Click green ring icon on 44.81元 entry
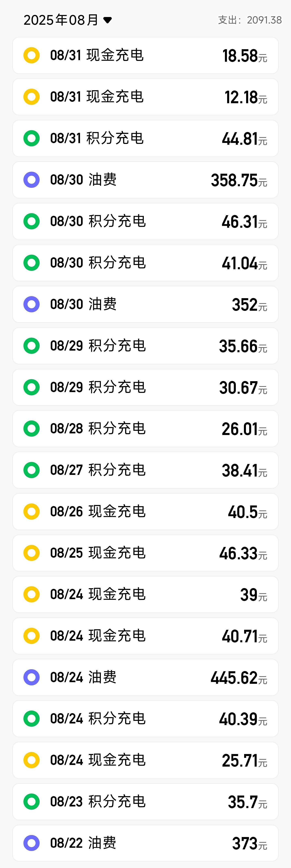The image size is (291, 868). (32, 138)
